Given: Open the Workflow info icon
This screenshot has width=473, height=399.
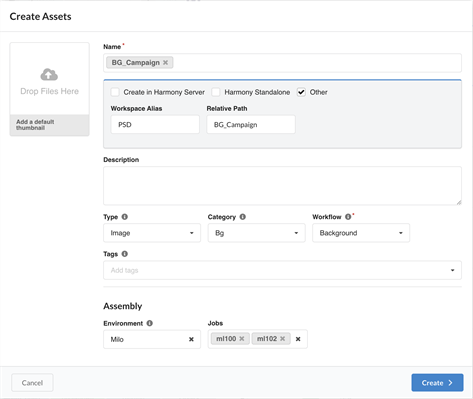Looking at the screenshot, I should (x=348, y=217).
